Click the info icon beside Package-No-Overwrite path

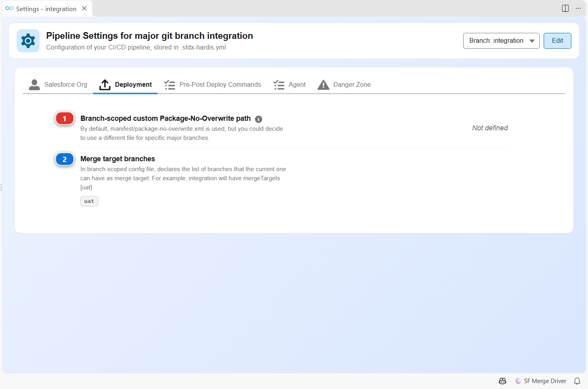tap(259, 119)
